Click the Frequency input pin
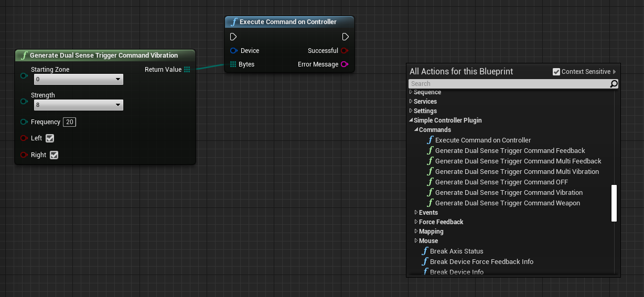Viewport: 644px width, 297px height. (x=24, y=122)
